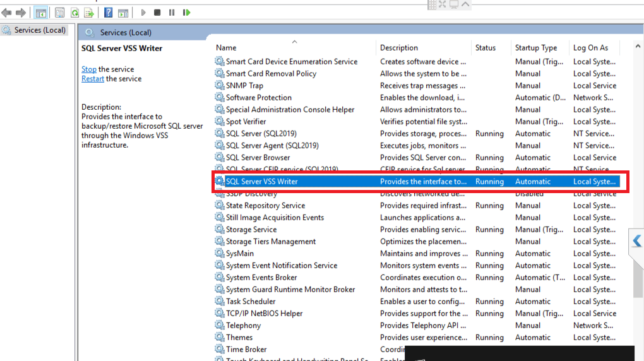Go forward with the toolbar forward arrow
The height and width of the screenshot is (361, 644).
[21, 13]
